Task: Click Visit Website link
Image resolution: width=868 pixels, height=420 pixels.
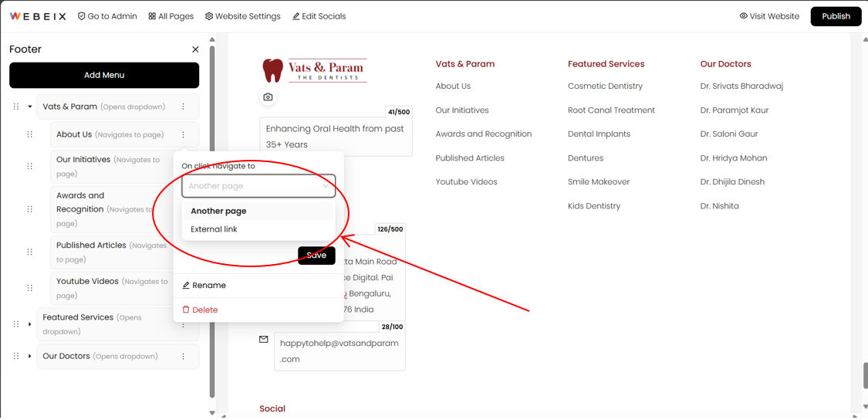Action: [x=769, y=16]
